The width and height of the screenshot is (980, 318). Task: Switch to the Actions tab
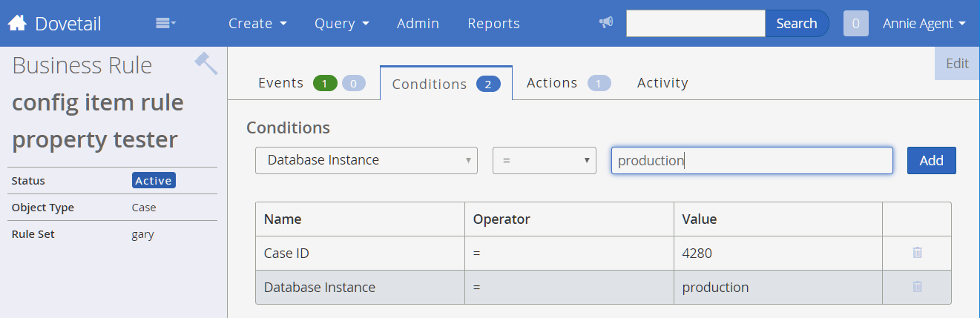(552, 83)
